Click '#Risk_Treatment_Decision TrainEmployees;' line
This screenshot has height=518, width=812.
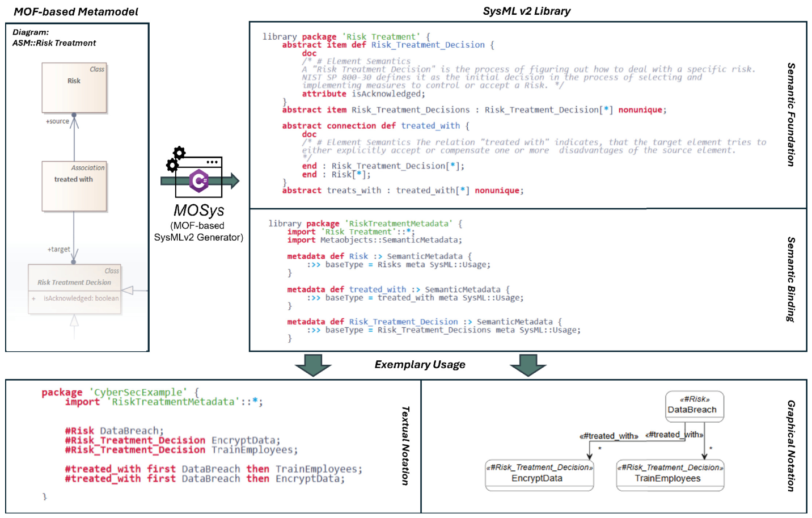(x=181, y=450)
